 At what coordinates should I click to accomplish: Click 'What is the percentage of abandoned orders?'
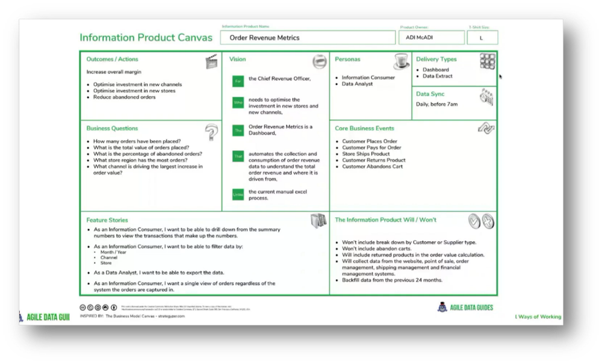[147, 154]
